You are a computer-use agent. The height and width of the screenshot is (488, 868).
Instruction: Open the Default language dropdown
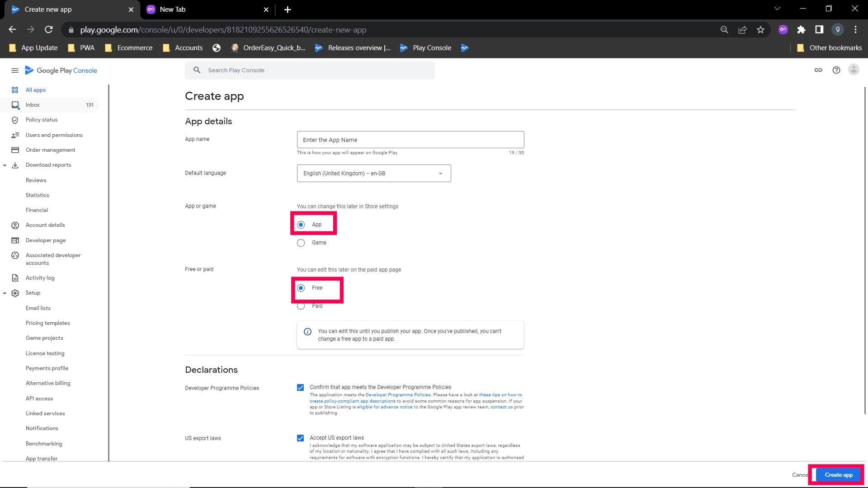373,174
